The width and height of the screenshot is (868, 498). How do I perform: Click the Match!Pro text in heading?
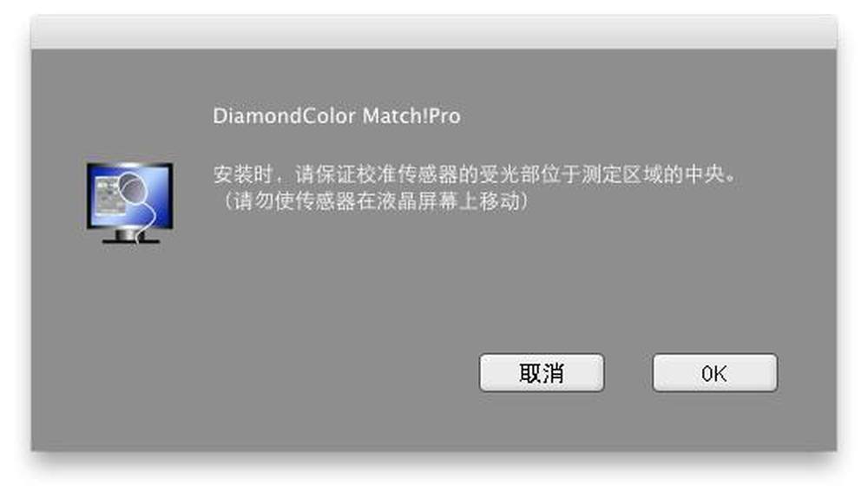pyautogui.click(x=411, y=116)
